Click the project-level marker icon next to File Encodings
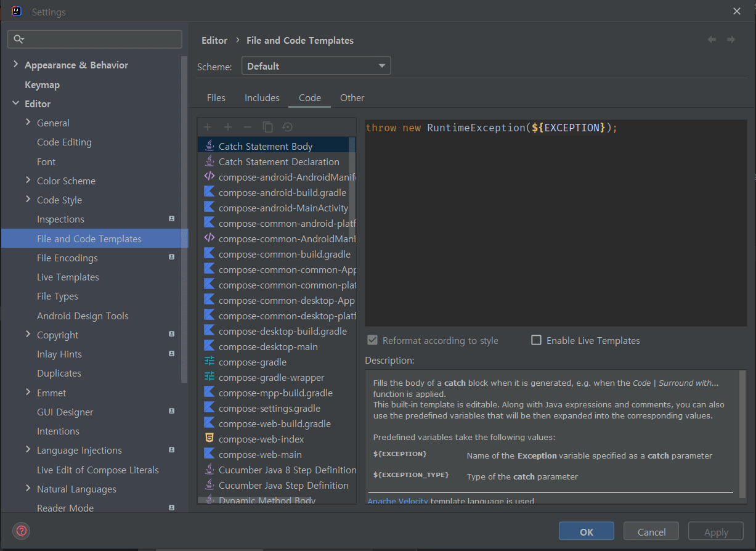The height and width of the screenshot is (551, 756). pos(172,257)
